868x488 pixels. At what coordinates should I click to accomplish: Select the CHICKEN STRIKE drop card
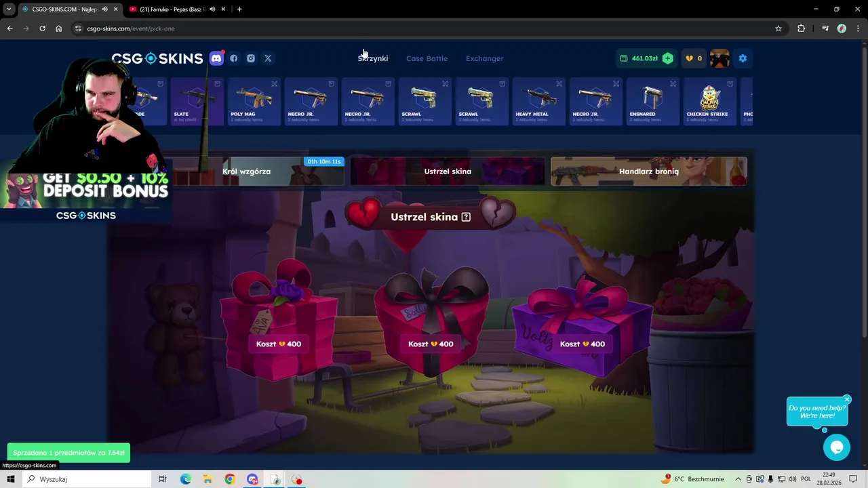point(709,102)
